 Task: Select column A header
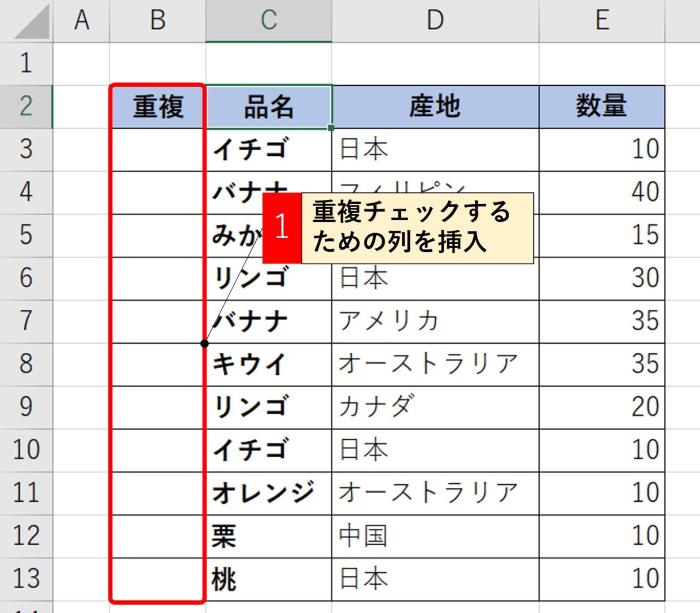[x=81, y=21]
